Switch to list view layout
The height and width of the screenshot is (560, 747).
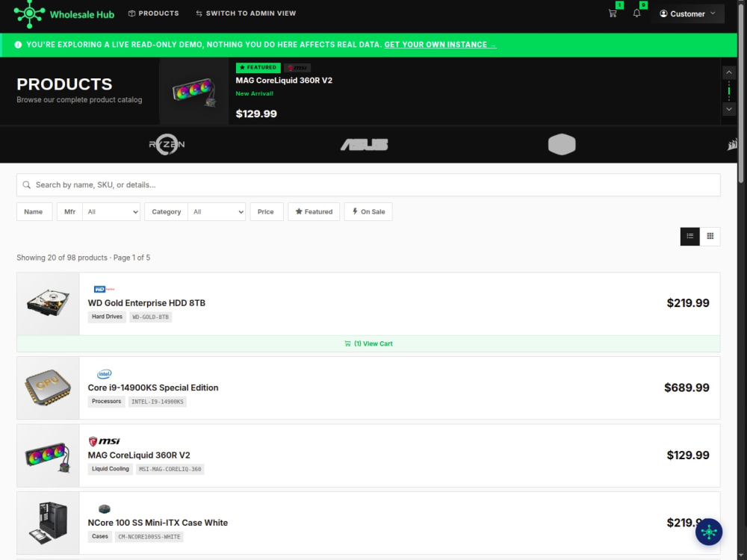tap(689, 236)
